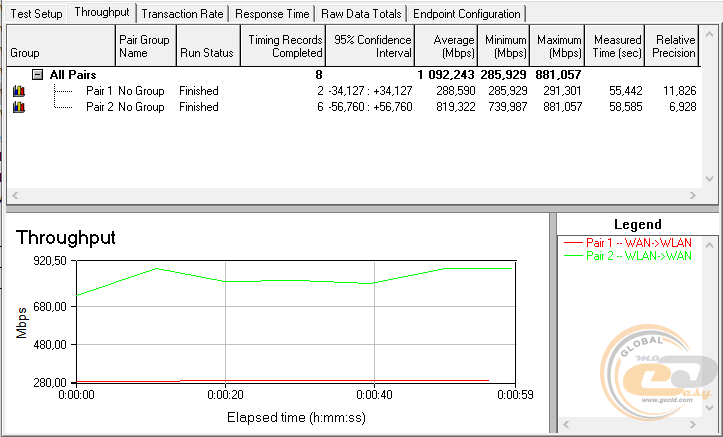Select the Response Time tab
The height and width of the screenshot is (437, 723).
272,14
